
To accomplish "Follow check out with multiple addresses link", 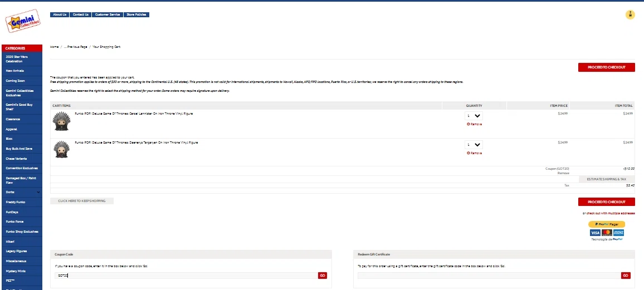I will click(611, 213).
